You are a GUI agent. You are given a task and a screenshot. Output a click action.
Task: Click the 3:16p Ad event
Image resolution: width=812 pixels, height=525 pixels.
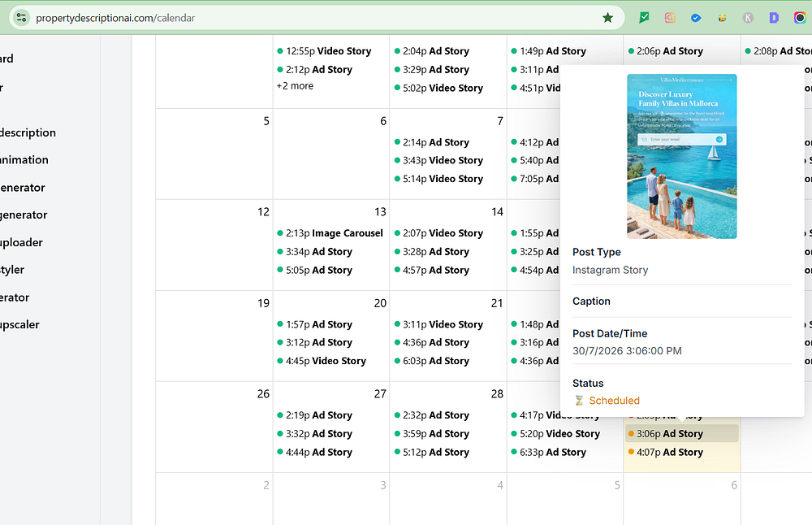535,343
